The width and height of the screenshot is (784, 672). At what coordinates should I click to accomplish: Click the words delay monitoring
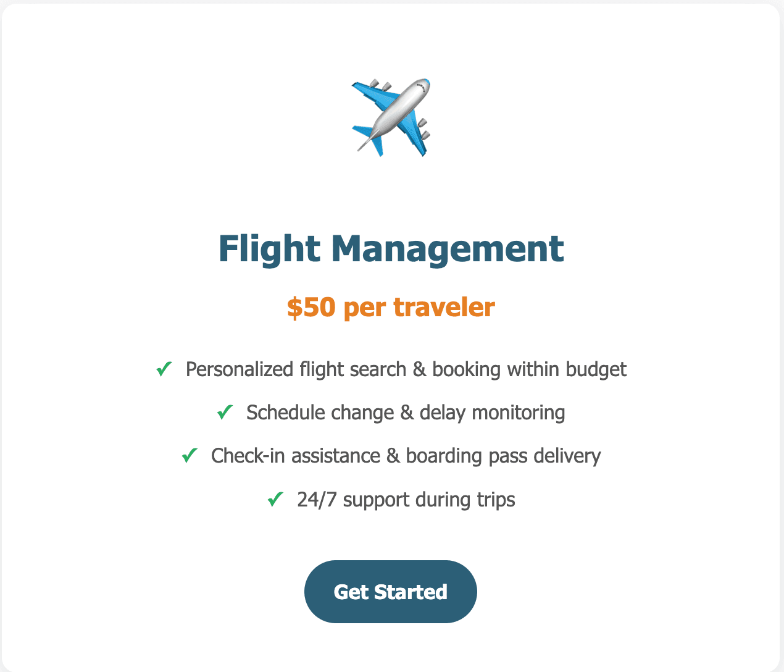click(492, 413)
